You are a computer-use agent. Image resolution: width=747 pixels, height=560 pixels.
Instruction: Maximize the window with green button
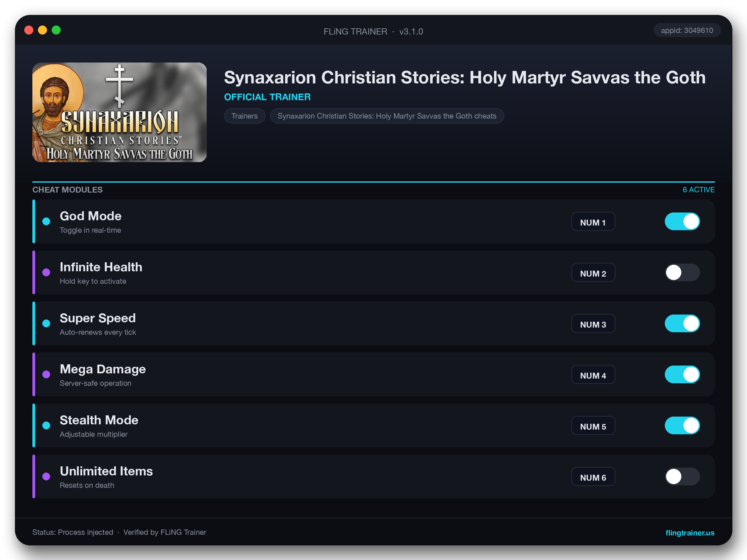(56, 30)
